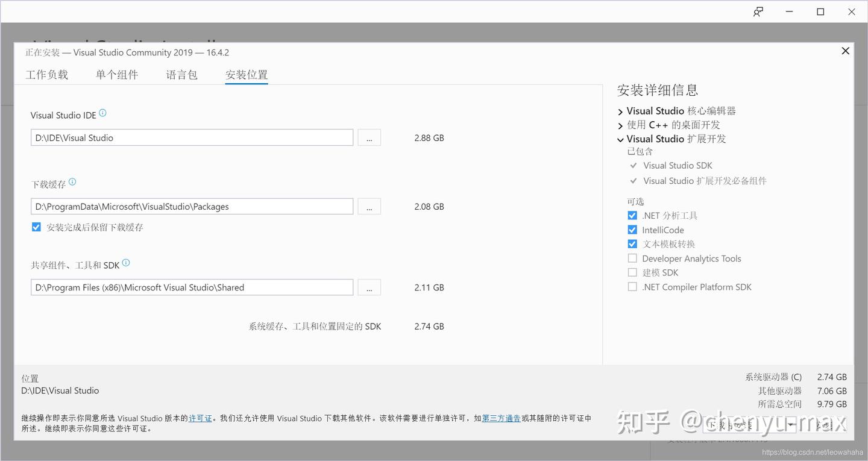
Task: Switch to the 工作负载 tab
Action: 47,74
